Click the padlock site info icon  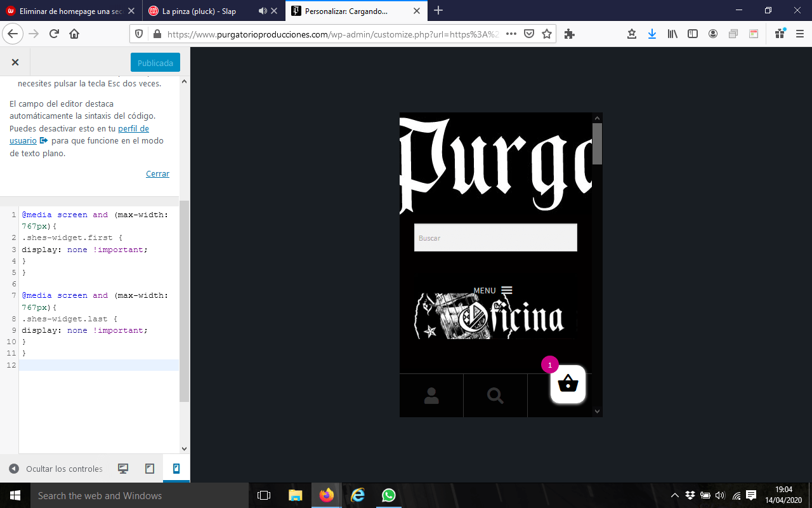pyautogui.click(x=157, y=34)
